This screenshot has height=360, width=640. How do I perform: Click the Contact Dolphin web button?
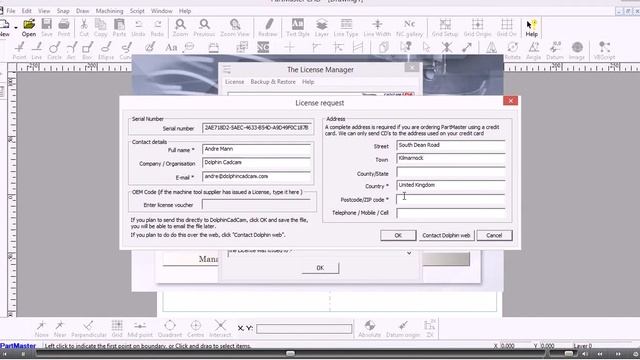(446, 235)
